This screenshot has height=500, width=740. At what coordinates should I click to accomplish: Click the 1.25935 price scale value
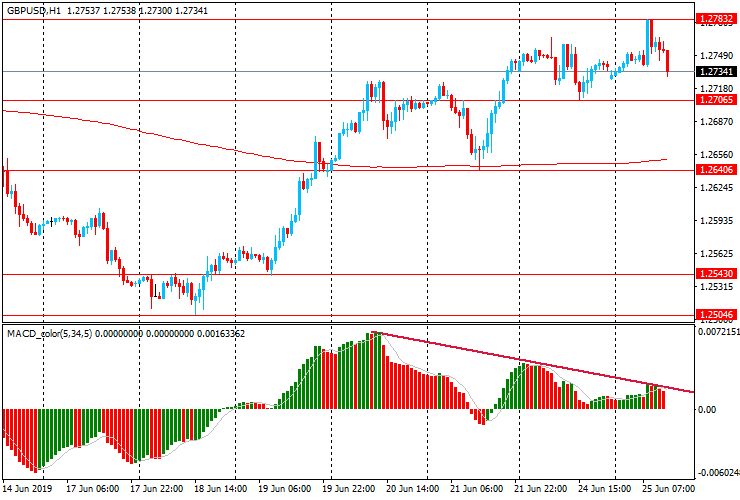point(717,221)
